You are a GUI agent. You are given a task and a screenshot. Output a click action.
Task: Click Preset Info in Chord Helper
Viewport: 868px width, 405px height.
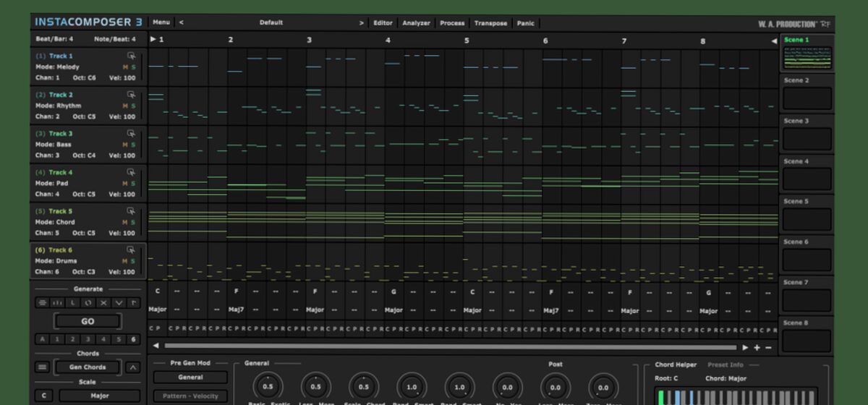[x=725, y=365]
